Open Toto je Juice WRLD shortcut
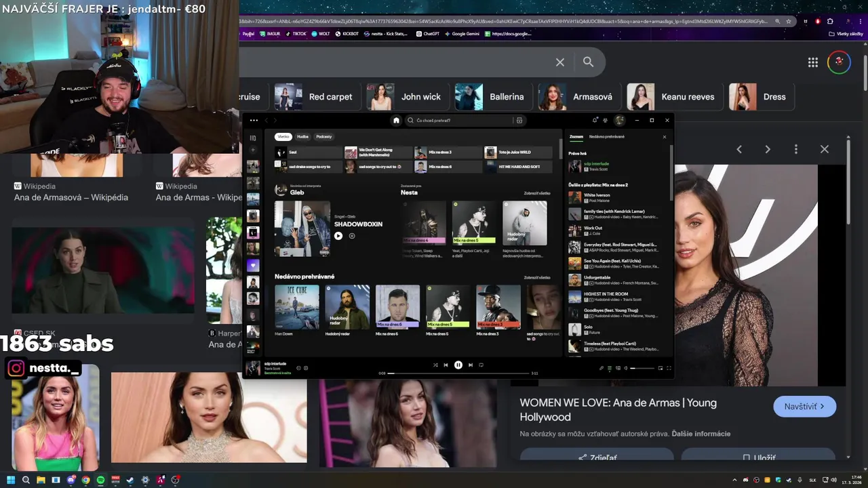This screenshot has width=868, height=488. tap(518, 152)
